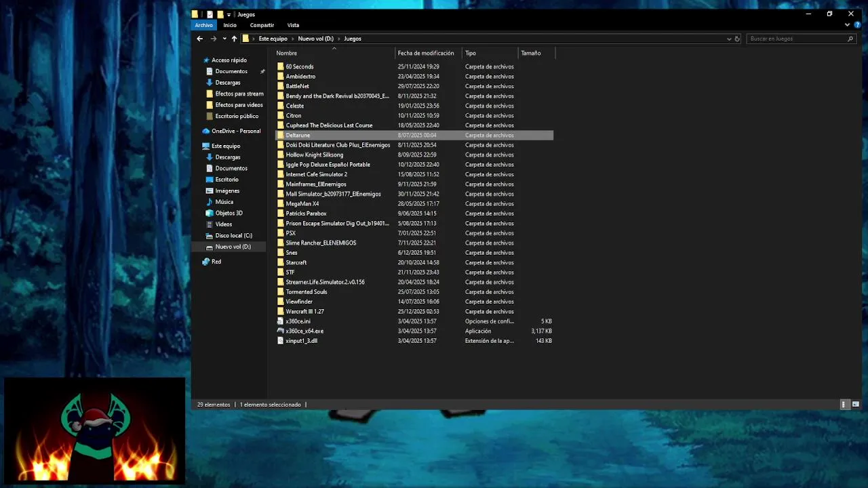Select the Viewfinder folder name
This screenshot has width=868, height=488.
[299, 302]
